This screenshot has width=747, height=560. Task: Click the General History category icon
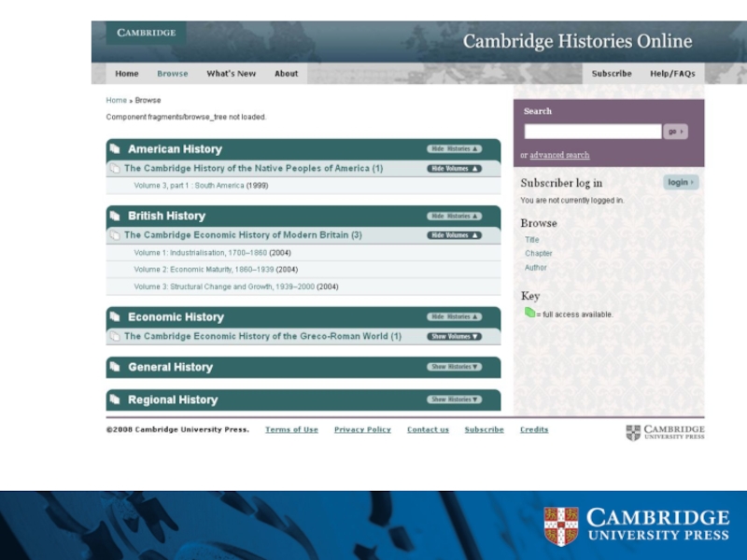pos(115,367)
